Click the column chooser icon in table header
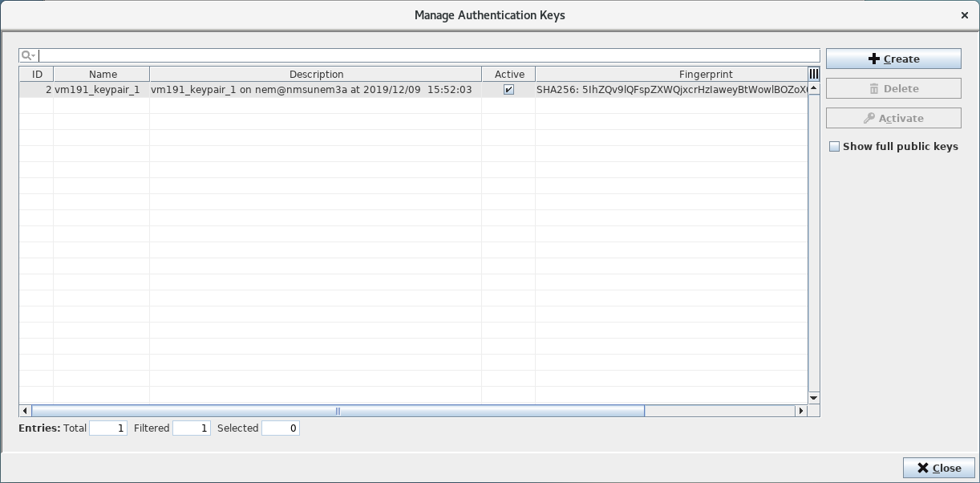Image resolution: width=980 pixels, height=483 pixels. (x=813, y=74)
